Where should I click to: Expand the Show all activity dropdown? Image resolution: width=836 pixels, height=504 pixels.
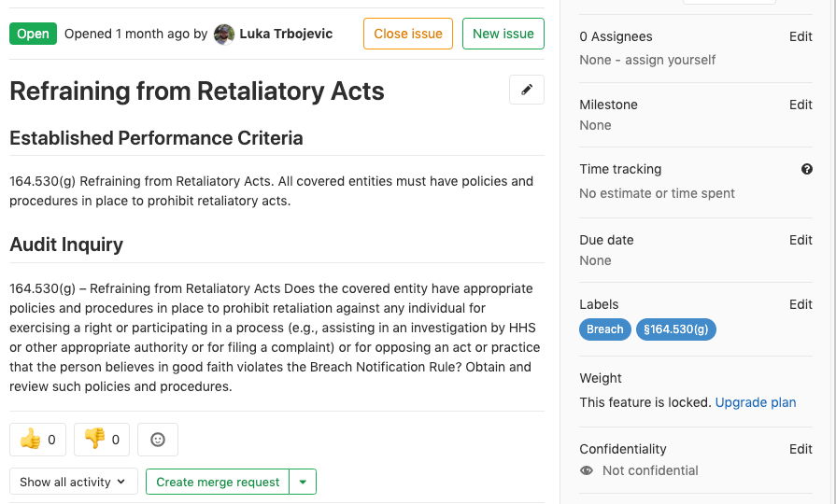[x=73, y=482]
